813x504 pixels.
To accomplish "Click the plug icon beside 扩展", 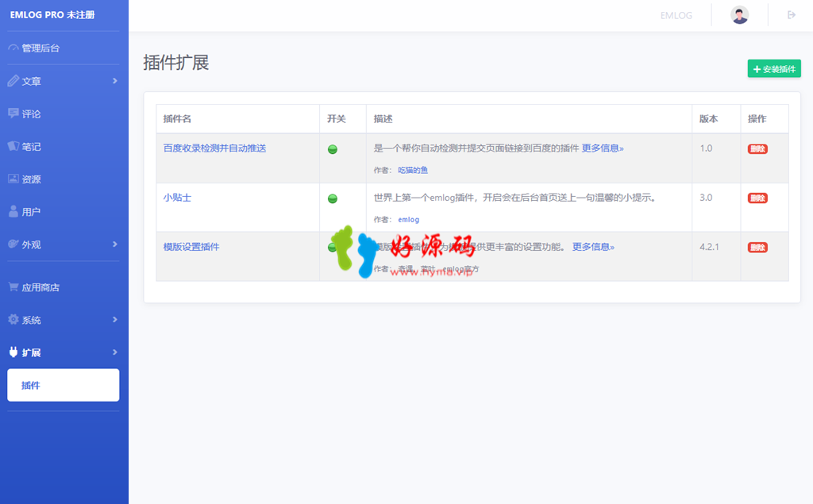I will (x=13, y=352).
